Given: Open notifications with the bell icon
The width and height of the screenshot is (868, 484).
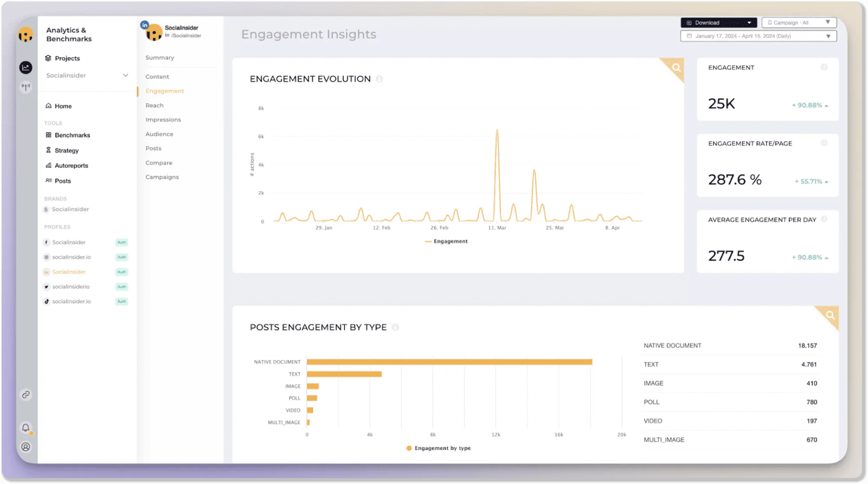Looking at the screenshot, I should 25,428.
